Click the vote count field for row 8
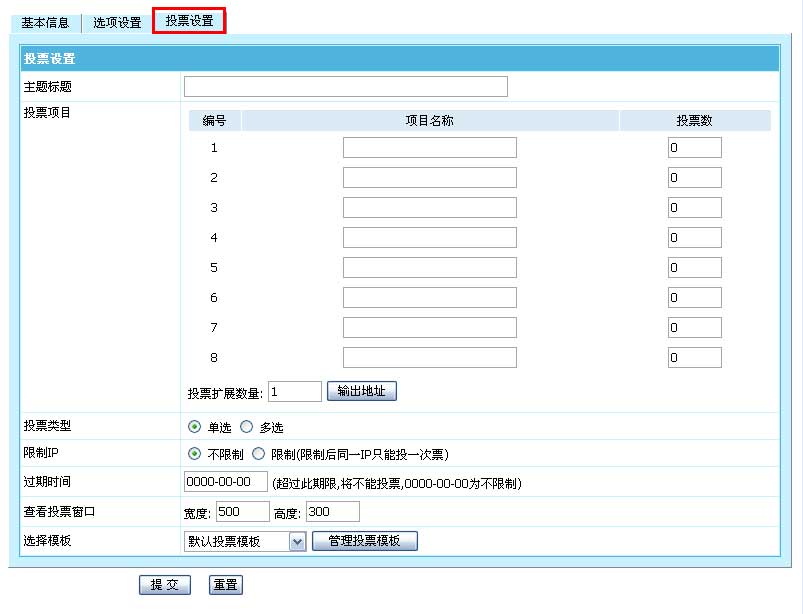 694,358
